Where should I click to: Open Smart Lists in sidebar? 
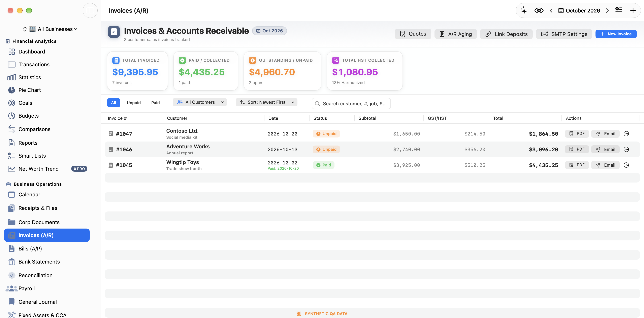click(x=47, y=156)
